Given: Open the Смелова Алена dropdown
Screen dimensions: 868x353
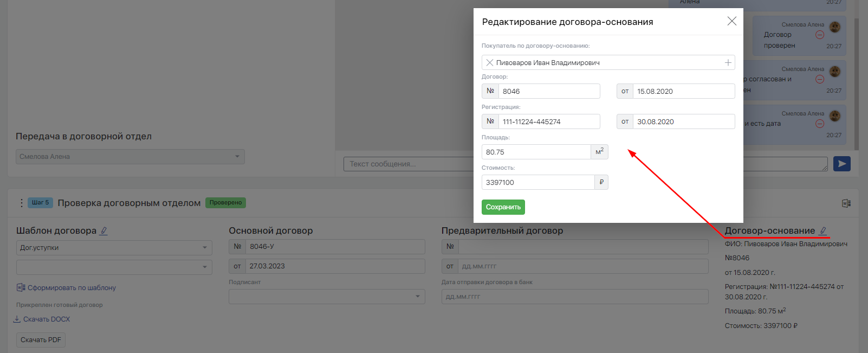Looking at the screenshot, I should (x=130, y=157).
